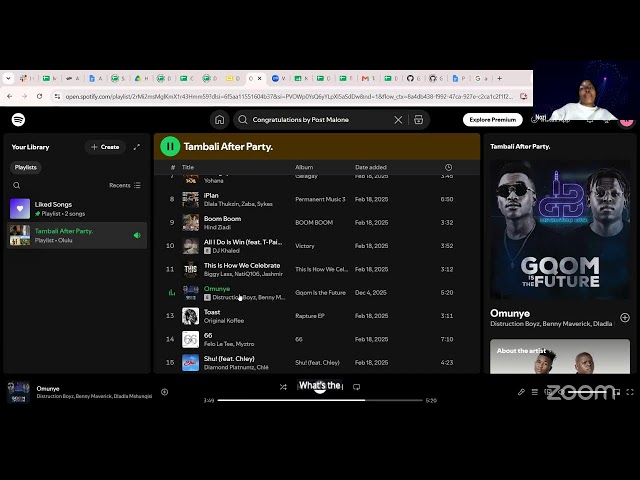This screenshot has height=480, width=640.
Task: Open the About the artist card
Action: 560,356
